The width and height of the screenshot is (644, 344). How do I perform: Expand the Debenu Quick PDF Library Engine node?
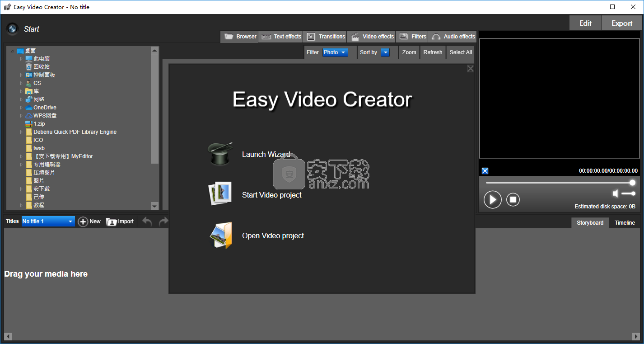click(x=21, y=132)
